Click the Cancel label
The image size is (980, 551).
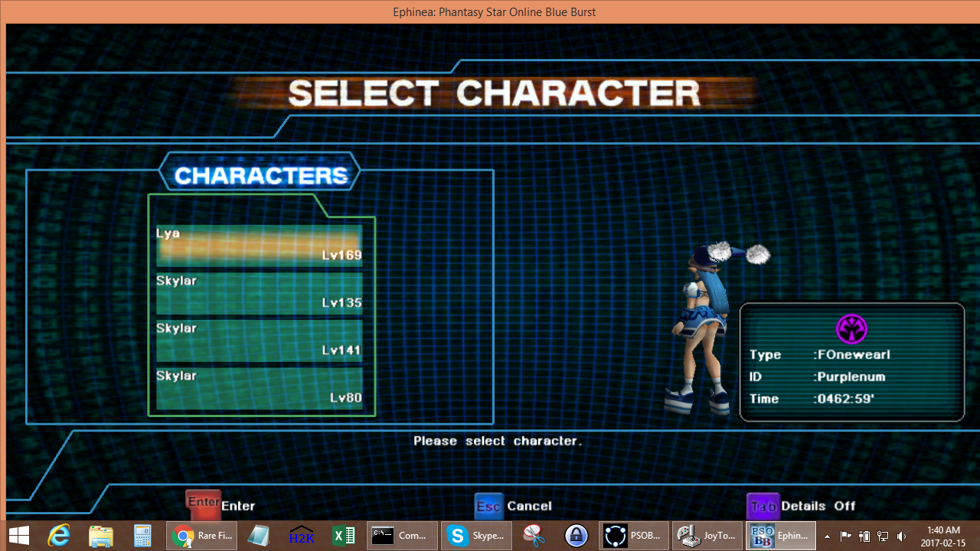point(529,506)
